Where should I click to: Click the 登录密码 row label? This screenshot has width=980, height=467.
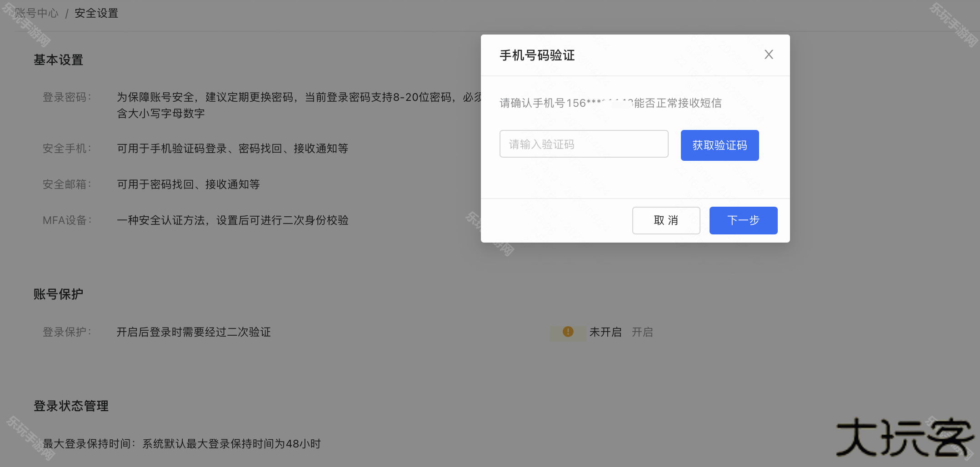(x=67, y=97)
